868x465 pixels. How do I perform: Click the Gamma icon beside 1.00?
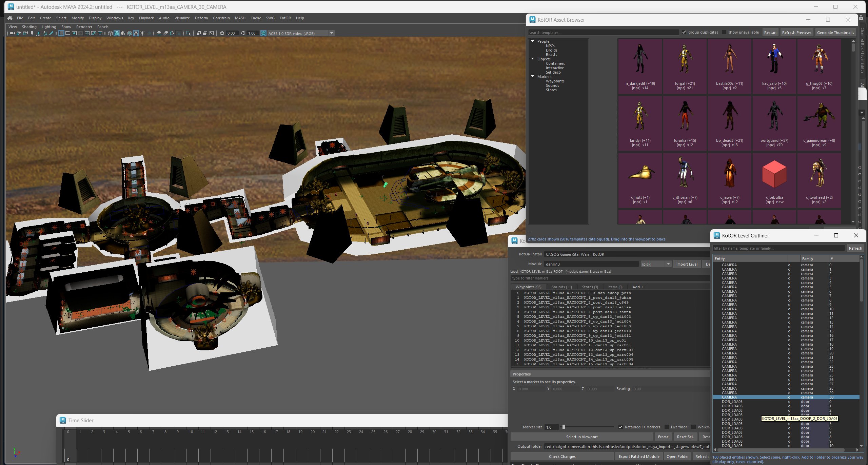[243, 33]
